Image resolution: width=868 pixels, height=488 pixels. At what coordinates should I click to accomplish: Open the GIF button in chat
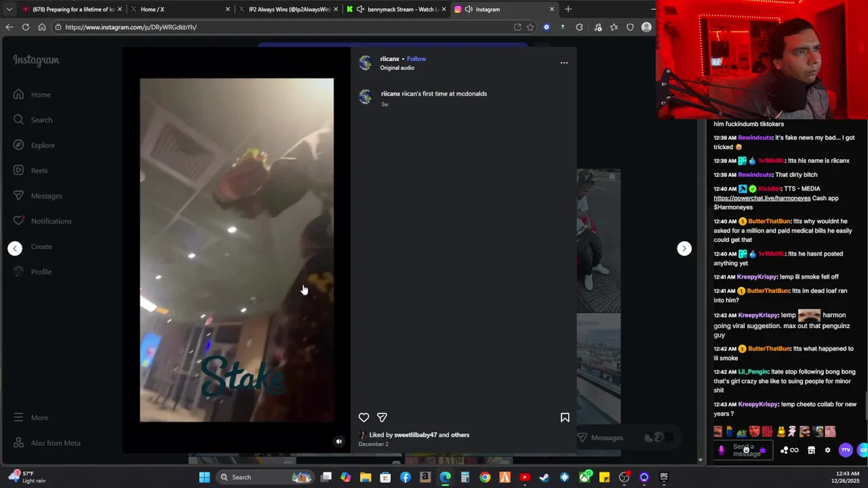[863, 450]
